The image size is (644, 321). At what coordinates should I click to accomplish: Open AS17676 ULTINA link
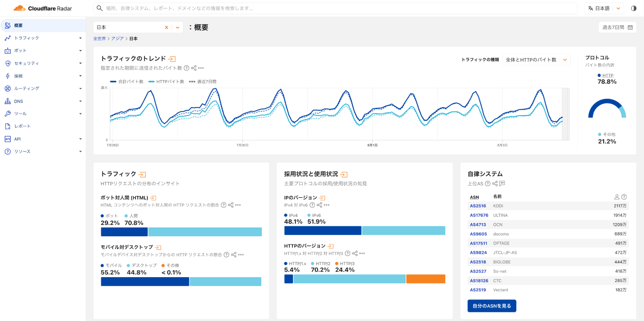click(479, 215)
